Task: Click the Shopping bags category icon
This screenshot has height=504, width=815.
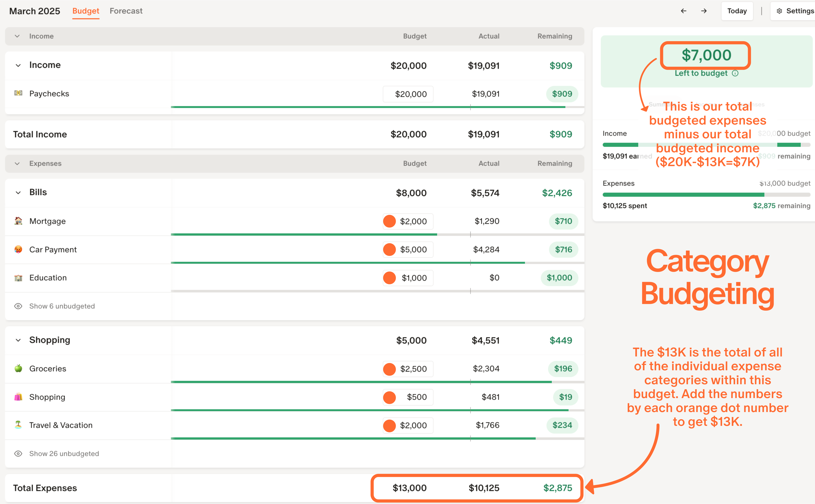Action: coord(18,397)
